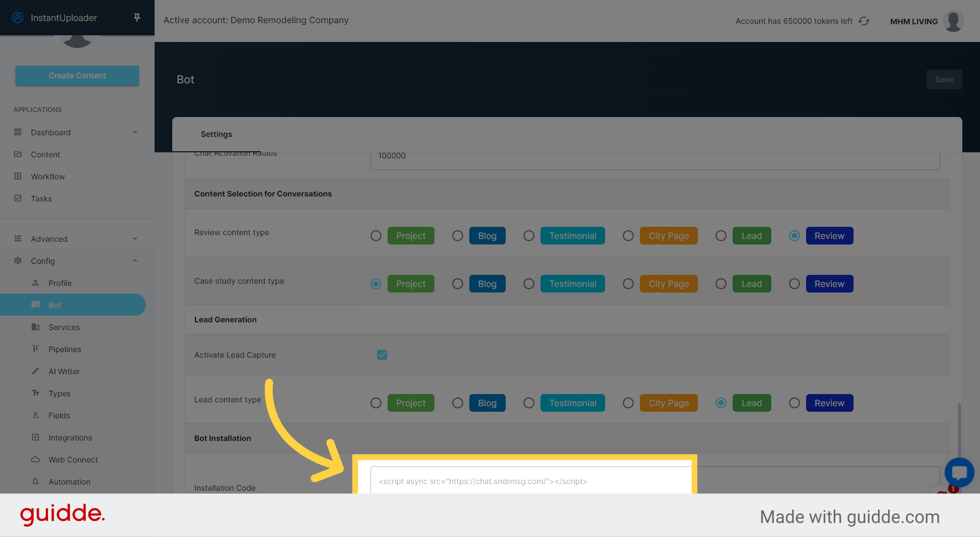The width and height of the screenshot is (980, 537).
Task: Open AI Writer via its pencil icon
Action: click(35, 371)
